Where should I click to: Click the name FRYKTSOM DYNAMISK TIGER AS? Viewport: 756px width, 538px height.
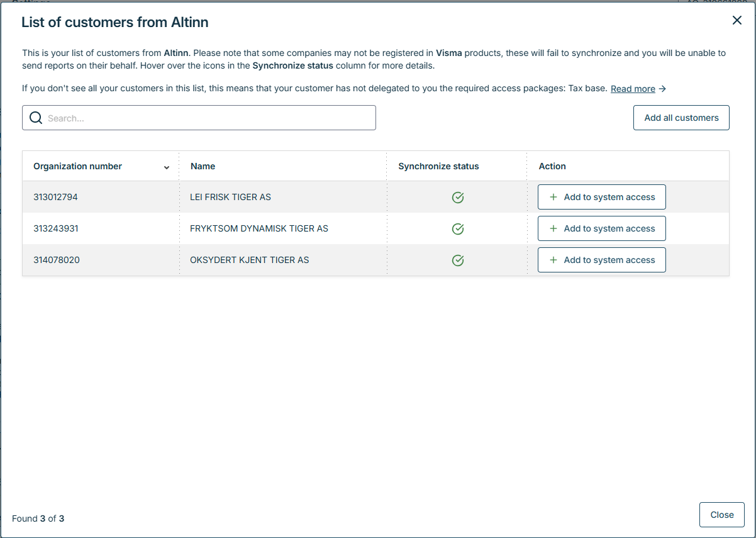[259, 228]
